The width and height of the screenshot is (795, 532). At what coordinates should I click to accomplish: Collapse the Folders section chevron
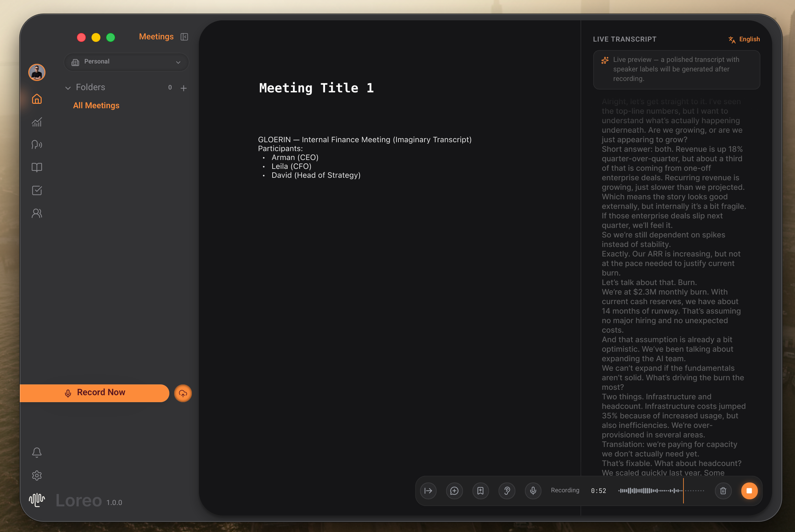coord(68,88)
